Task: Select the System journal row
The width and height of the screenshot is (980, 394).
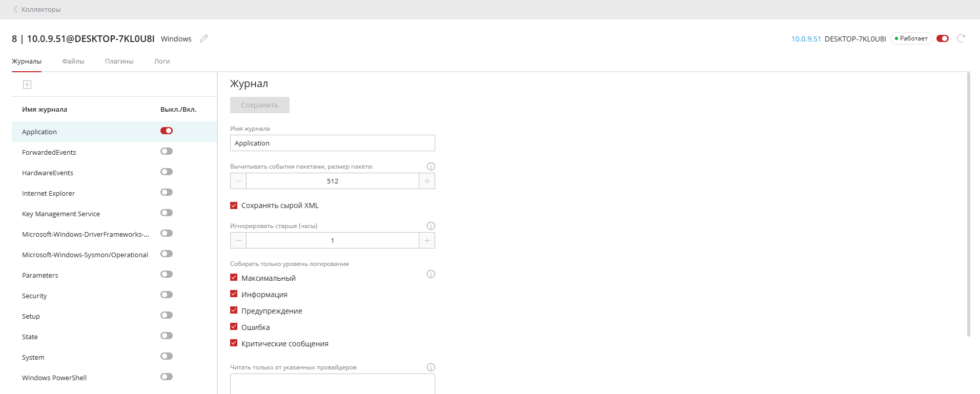Action: [114, 357]
